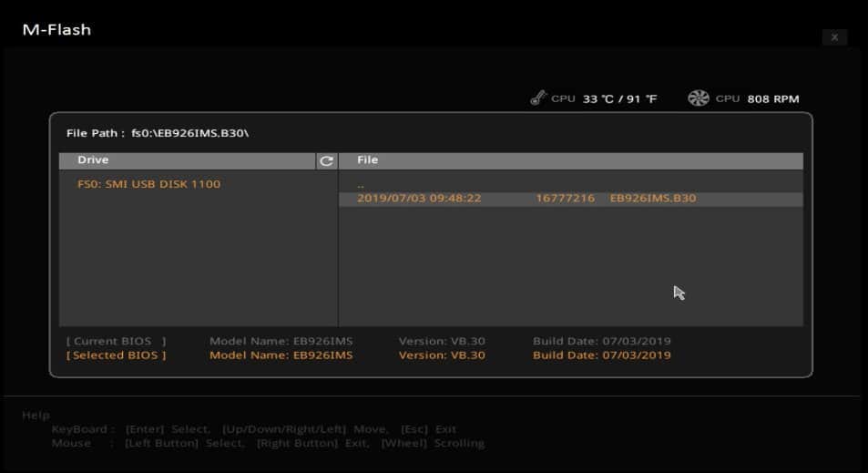The height and width of the screenshot is (473, 868).
Task: Click the Drive column header
Action: click(x=188, y=160)
